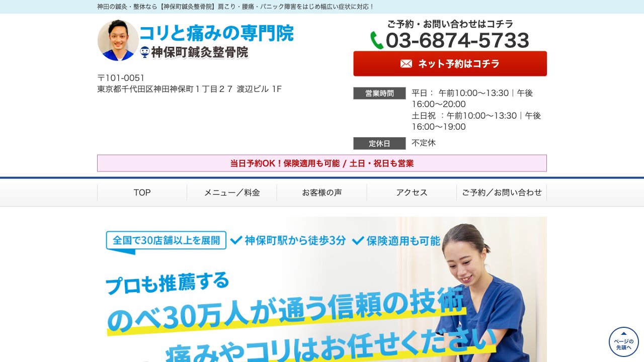Click the green phone receiver icon
Viewport: 644px width, 362px height.
tap(376, 39)
